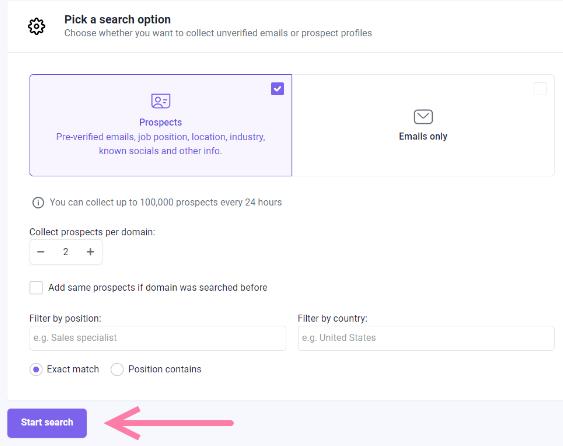Select the Exact match radio button

click(x=36, y=369)
